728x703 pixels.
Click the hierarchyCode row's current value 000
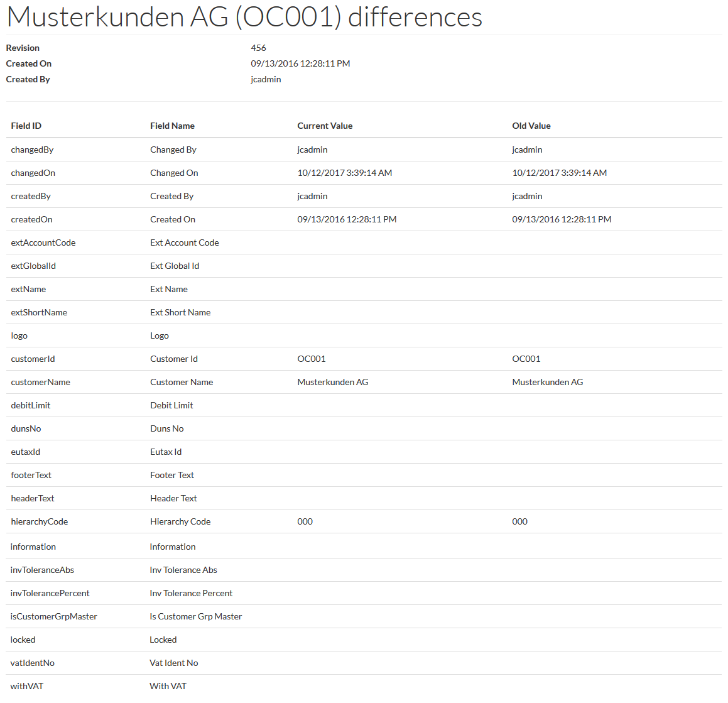pyautogui.click(x=305, y=521)
